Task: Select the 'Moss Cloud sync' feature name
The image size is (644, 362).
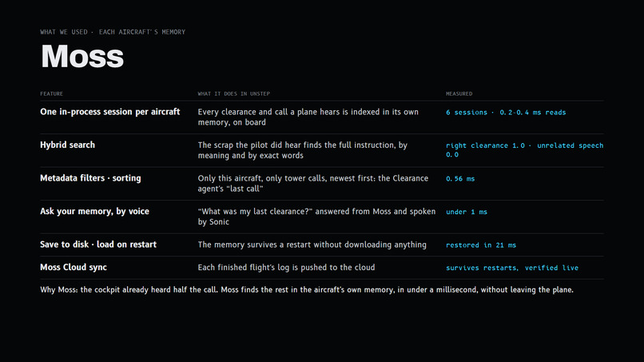Action: tap(74, 268)
